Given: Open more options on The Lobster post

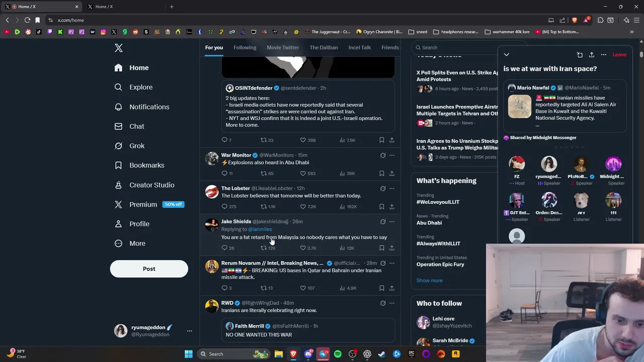Looking at the screenshot, I should [x=392, y=189].
